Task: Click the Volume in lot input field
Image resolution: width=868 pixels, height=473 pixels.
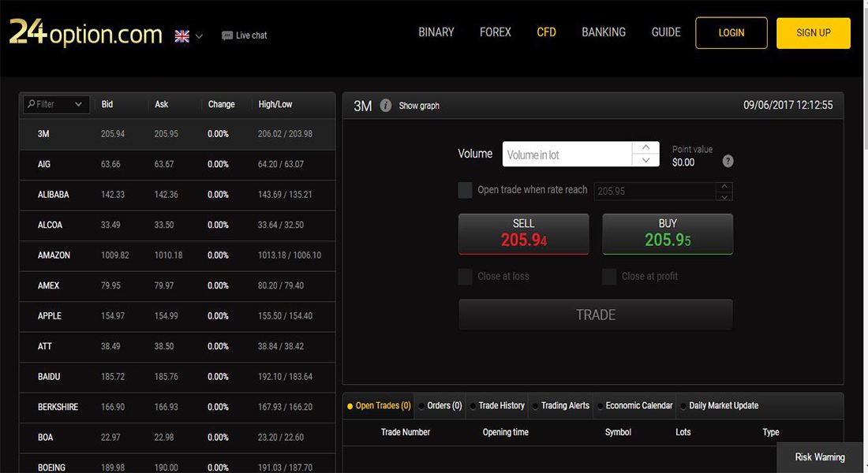Action: (567, 155)
